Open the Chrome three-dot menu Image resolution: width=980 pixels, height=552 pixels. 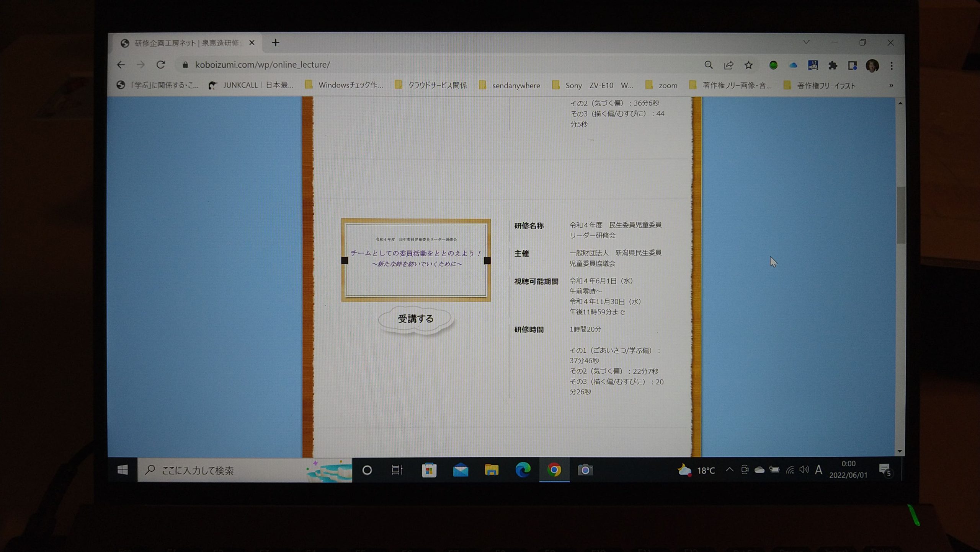[892, 66]
